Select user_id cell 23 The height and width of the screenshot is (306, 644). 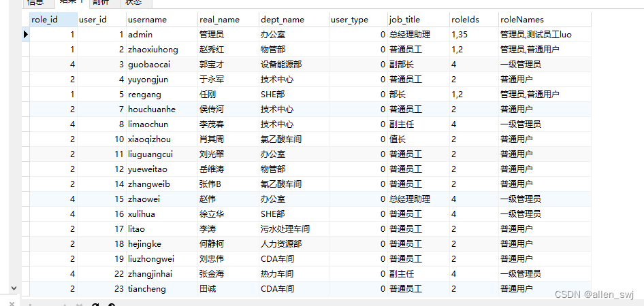pos(101,289)
